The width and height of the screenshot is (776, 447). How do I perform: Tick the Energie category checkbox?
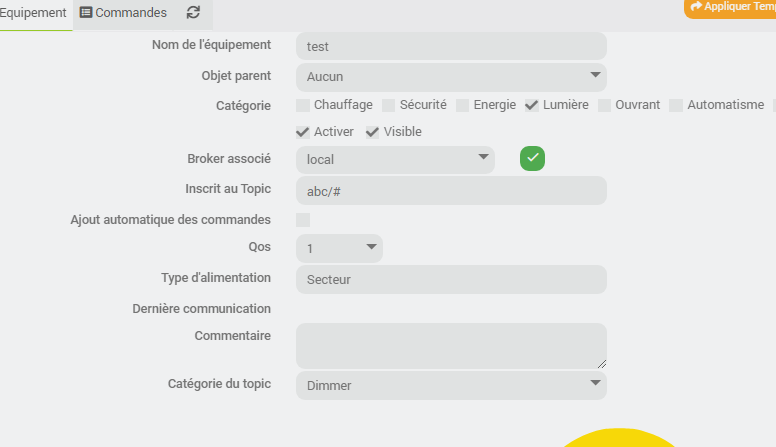pos(463,105)
